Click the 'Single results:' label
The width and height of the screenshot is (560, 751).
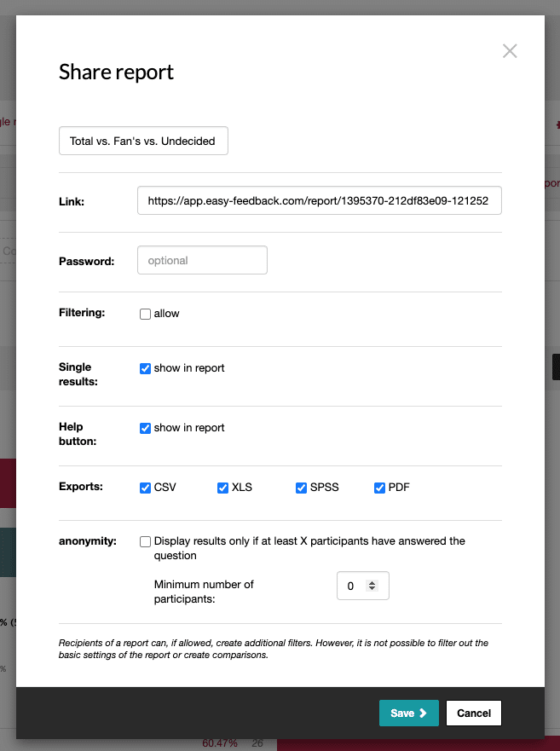click(78, 374)
